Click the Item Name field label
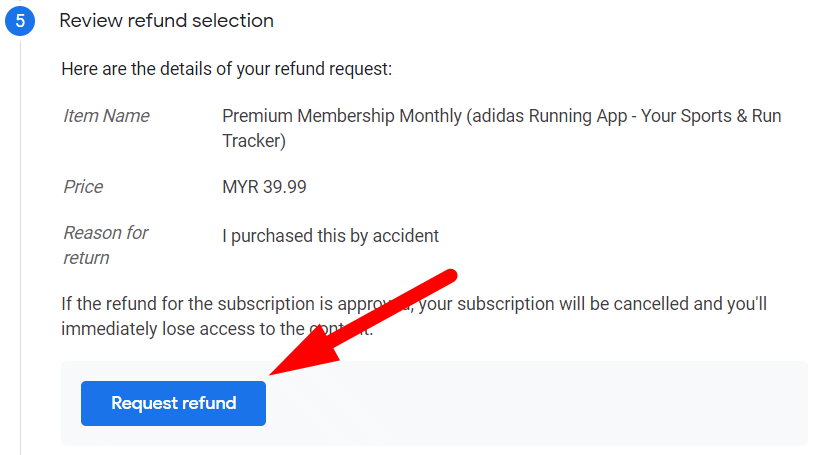Viewport: 815px width, 455px height. [x=106, y=116]
